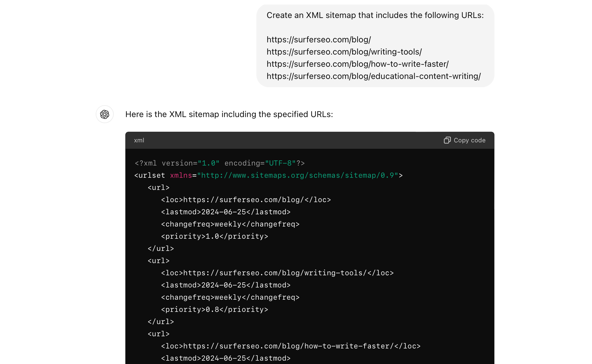Click the xmlns attribute in urlset tag
Viewport: 592px width, 364px height.
[181, 176]
